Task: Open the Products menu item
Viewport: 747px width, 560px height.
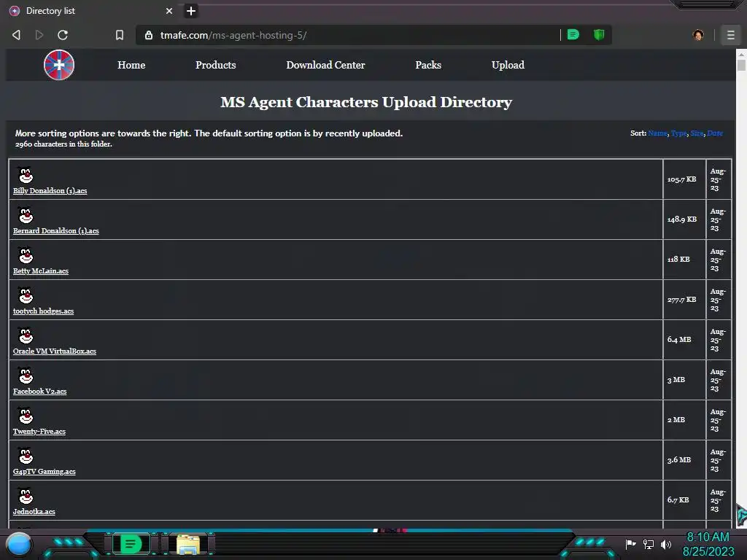Action: pyautogui.click(x=215, y=65)
